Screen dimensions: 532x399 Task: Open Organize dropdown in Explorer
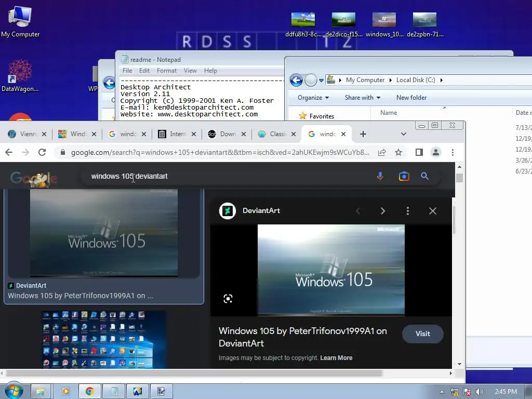pos(313,98)
